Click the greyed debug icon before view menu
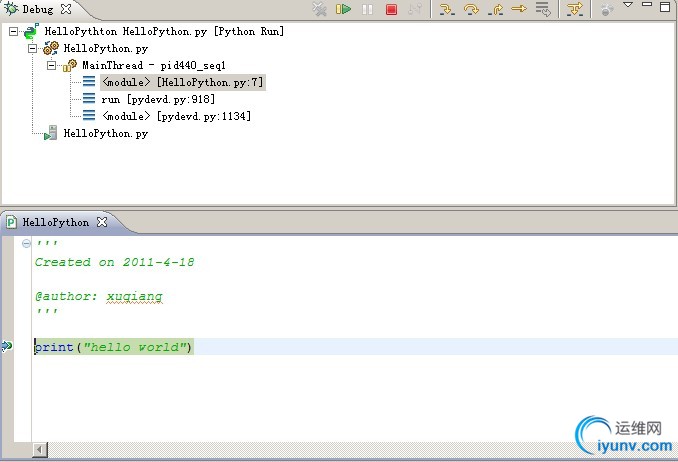The width and height of the screenshot is (678, 462). (x=607, y=9)
